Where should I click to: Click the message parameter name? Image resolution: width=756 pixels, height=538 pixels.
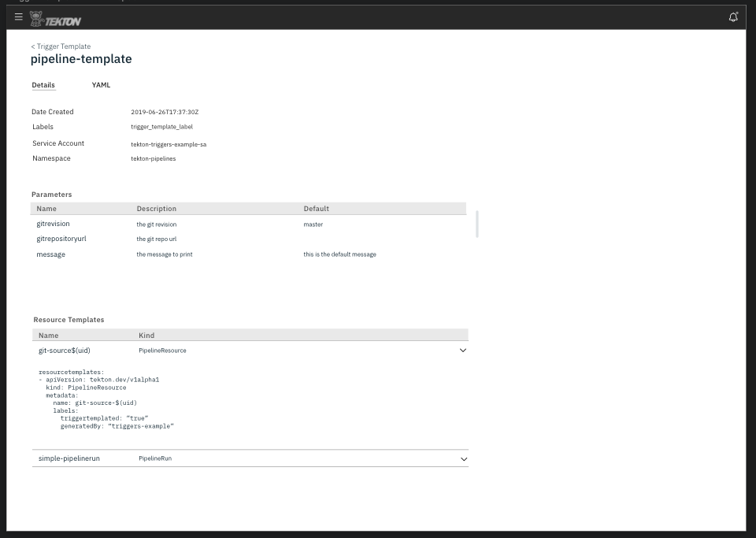tap(50, 254)
